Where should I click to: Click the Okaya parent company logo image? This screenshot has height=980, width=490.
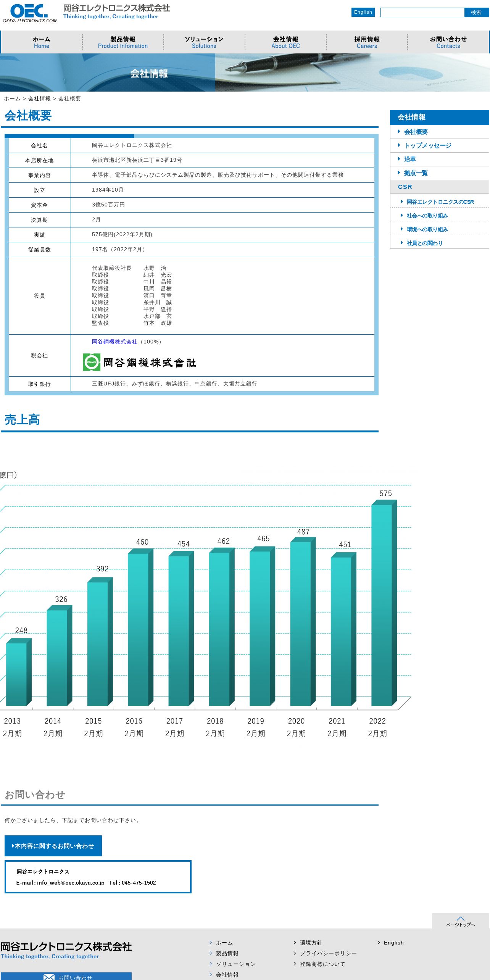click(140, 362)
